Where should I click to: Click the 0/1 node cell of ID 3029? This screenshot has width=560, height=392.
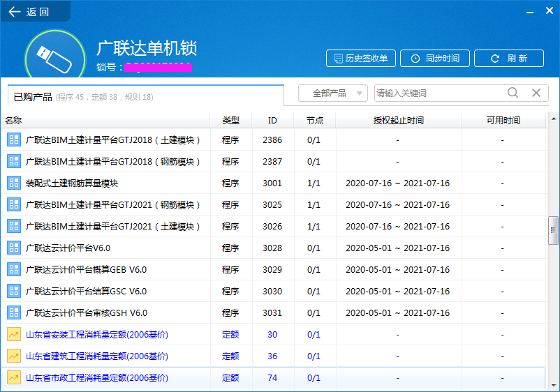click(314, 270)
